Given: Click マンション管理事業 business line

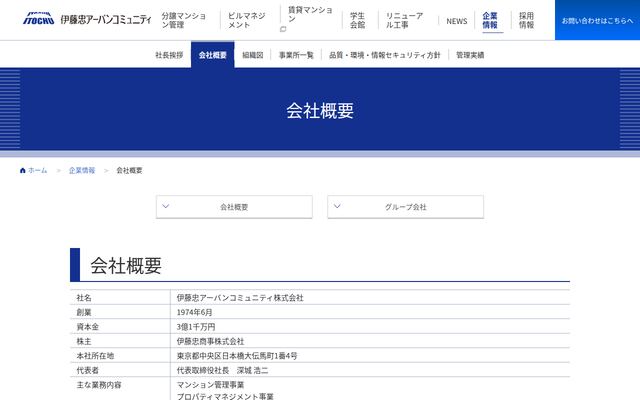Looking at the screenshot, I should click(x=210, y=385).
